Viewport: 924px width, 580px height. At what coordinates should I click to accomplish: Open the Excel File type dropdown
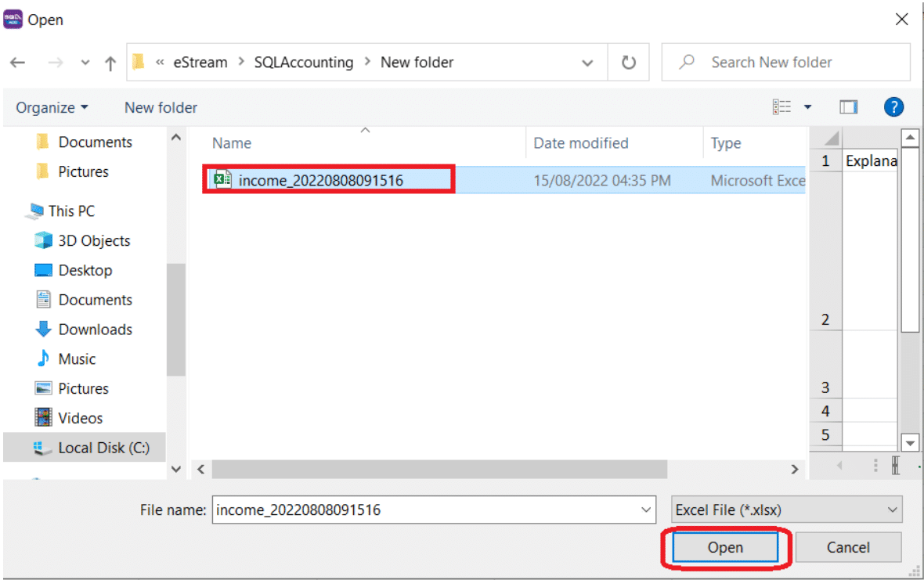point(787,510)
